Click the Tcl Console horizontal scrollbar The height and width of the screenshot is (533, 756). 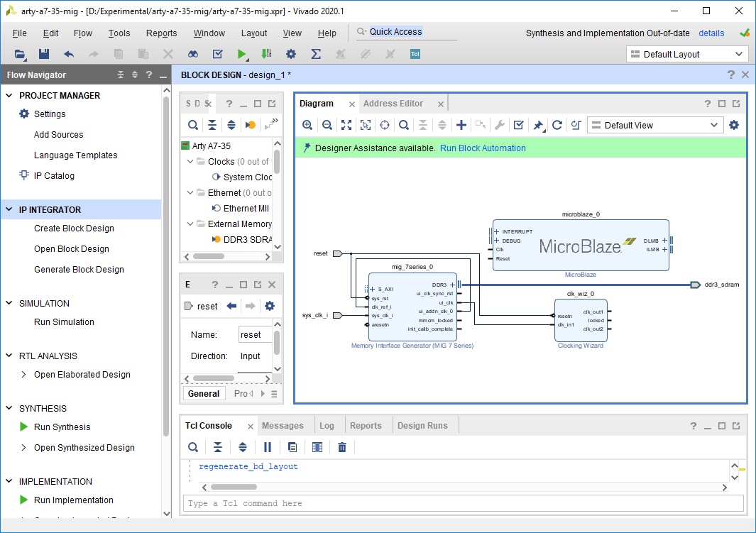point(234,487)
